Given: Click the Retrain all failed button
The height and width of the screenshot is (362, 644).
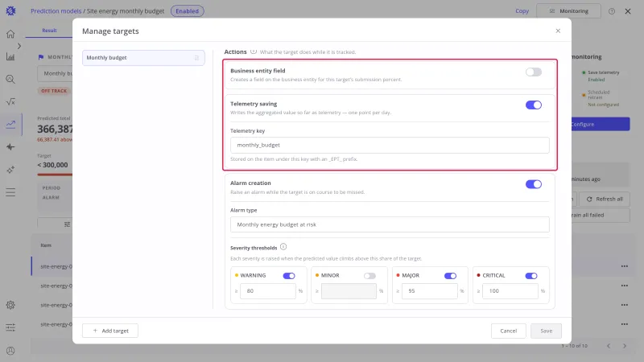Looking at the screenshot, I should (600, 215).
